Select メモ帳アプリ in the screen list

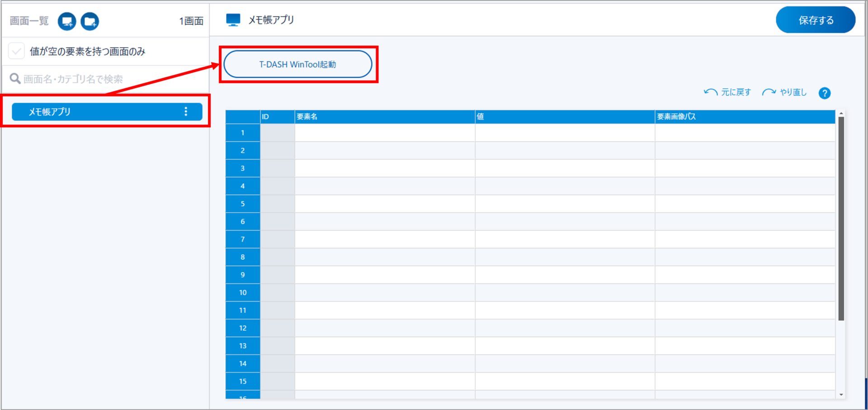[90, 112]
